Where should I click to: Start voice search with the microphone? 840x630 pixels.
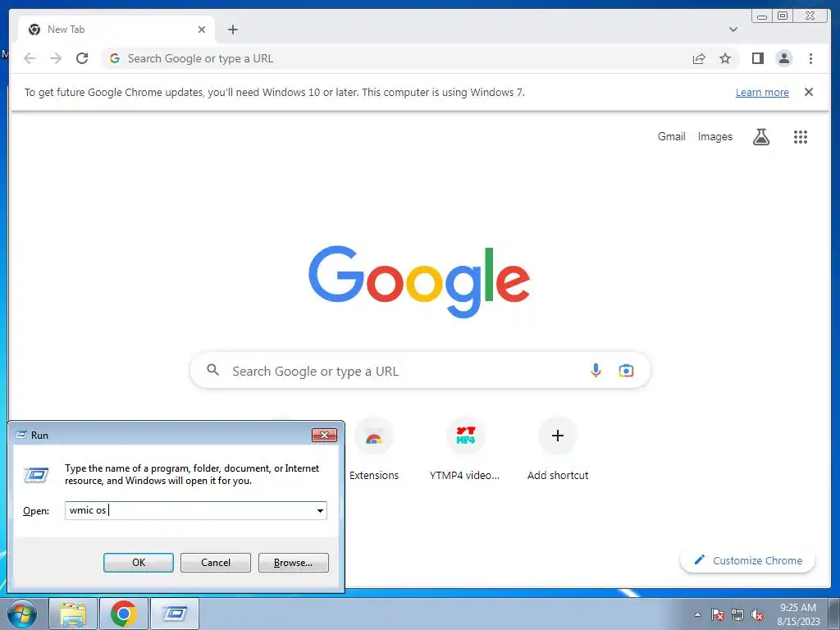(596, 370)
